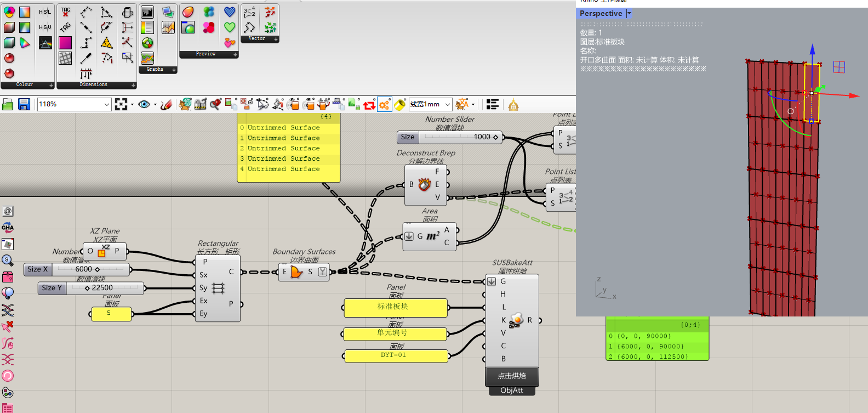868x413 pixels.
Task: Click the pink circular arrow sidebar icon
Action: (x=8, y=376)
